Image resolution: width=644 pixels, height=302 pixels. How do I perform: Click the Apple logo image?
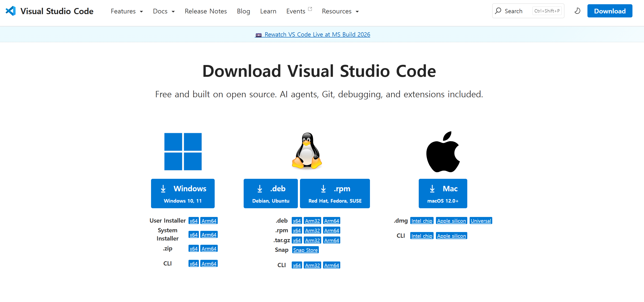[443, 151]
